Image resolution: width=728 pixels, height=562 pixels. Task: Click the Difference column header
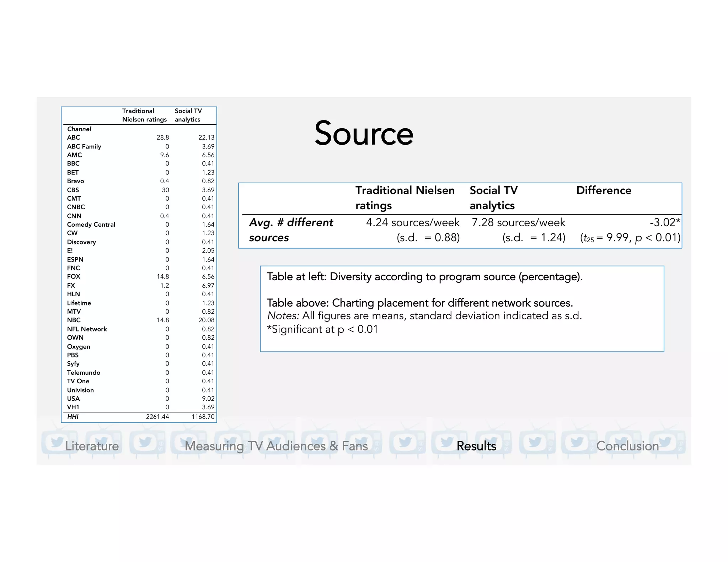pyautogui.click(x=604, y=190)
